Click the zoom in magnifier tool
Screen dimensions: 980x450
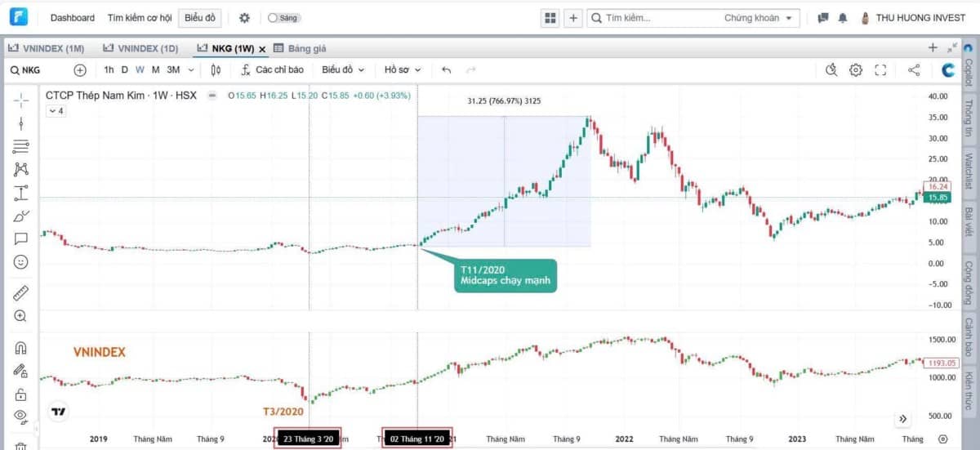point(20,316)
